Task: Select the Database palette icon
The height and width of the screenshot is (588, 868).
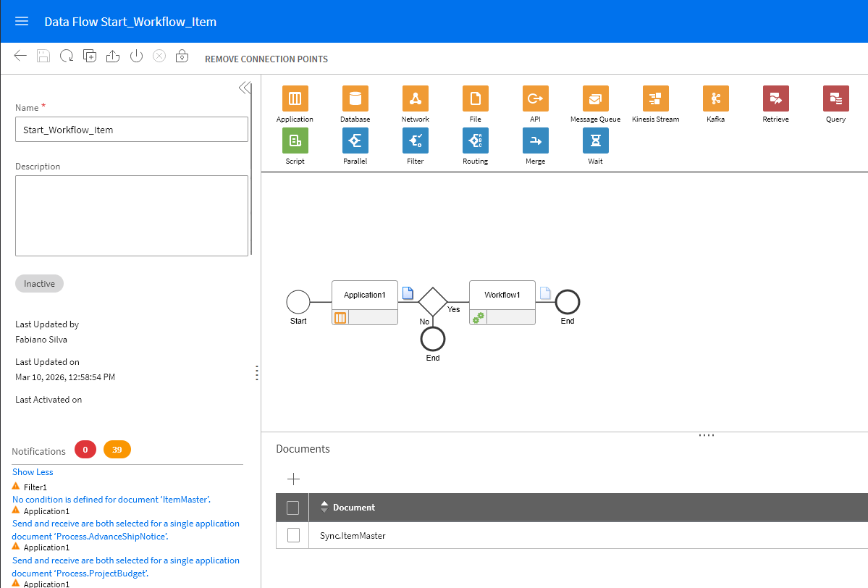Action: [x=355, y=98]
